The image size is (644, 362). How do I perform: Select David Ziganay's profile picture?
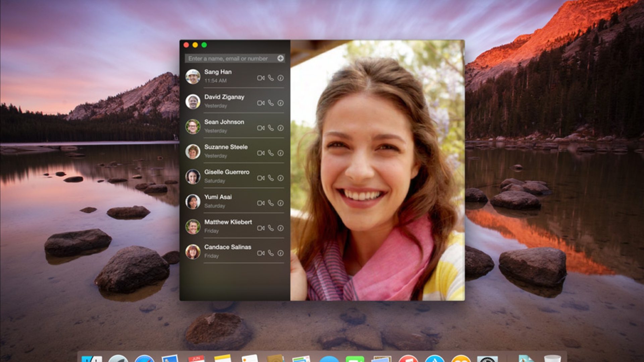[193, 102]
